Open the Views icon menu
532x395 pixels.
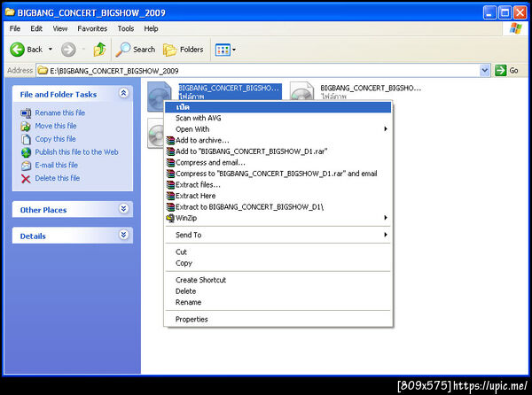click(223, 50)
